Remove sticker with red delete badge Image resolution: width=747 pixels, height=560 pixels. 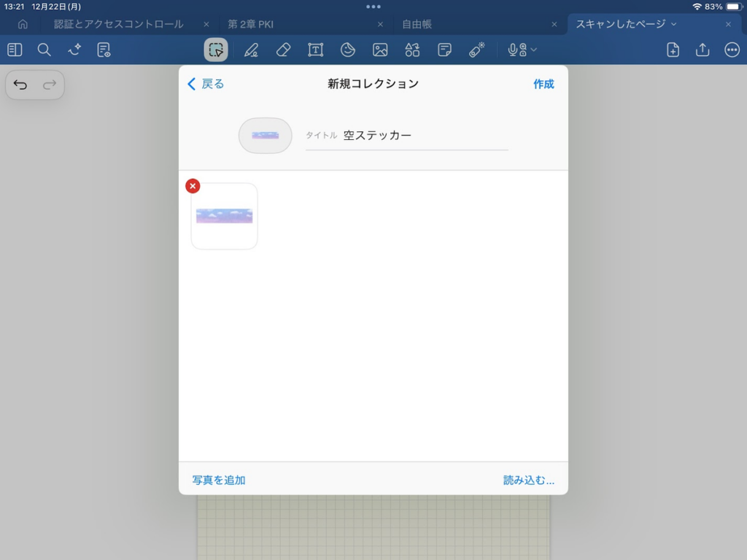[x=193, y=186]
